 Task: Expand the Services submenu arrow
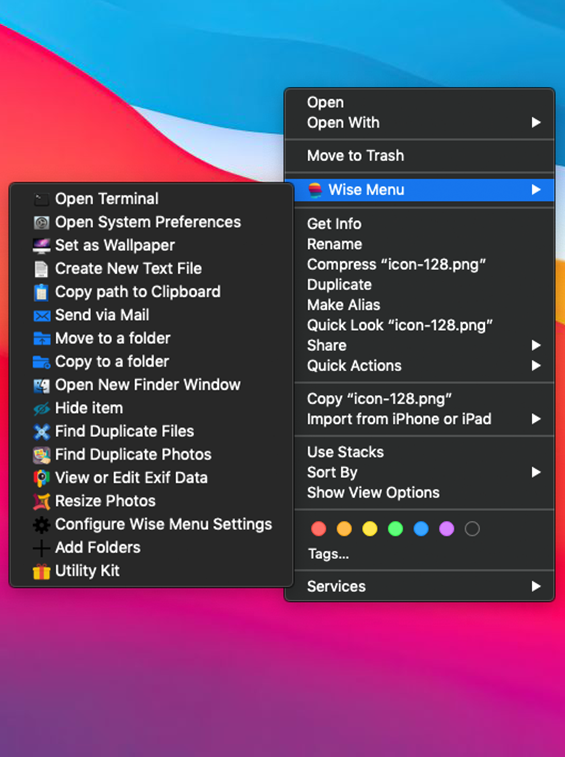(536, 586)
